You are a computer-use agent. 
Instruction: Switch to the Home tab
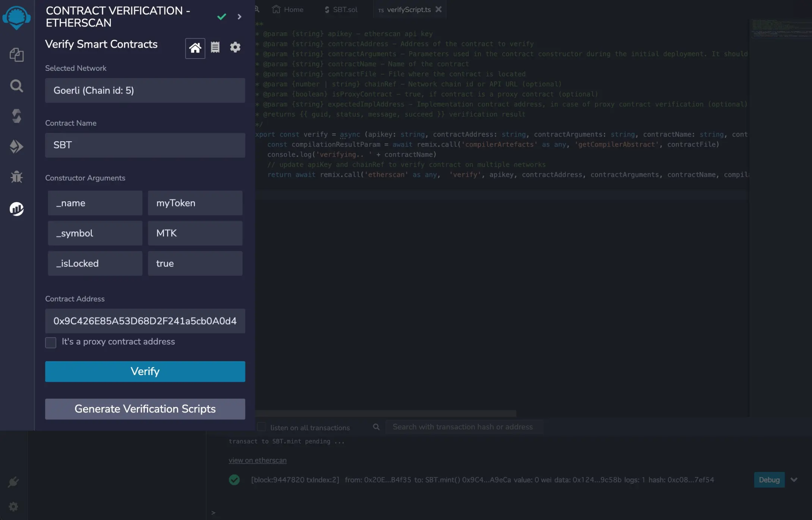[x=288, y=10]
